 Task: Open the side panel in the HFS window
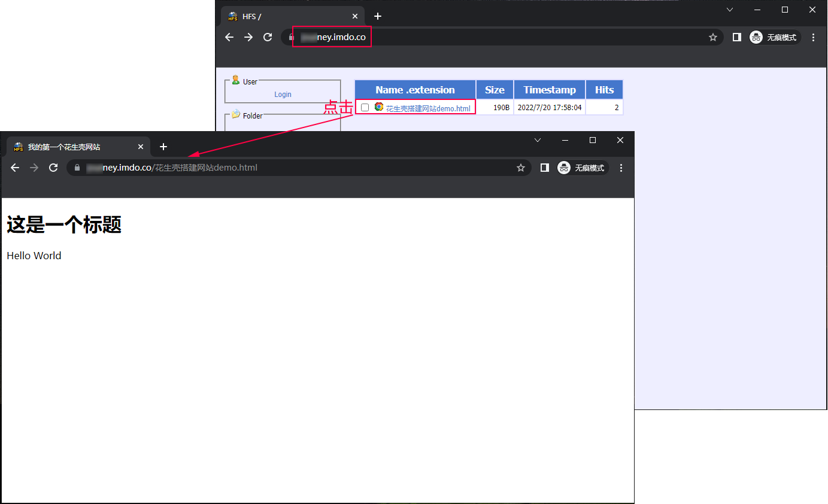coord(736,37)
